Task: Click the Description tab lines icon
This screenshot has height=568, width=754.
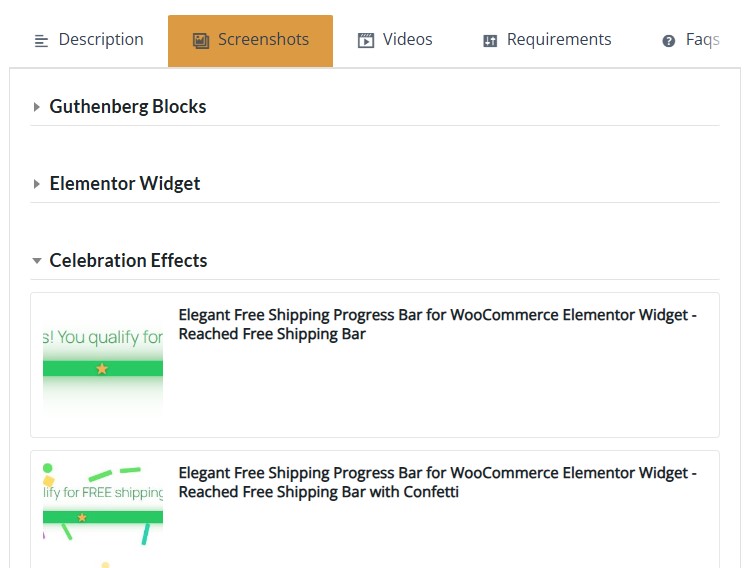Action: coord(41,41)
